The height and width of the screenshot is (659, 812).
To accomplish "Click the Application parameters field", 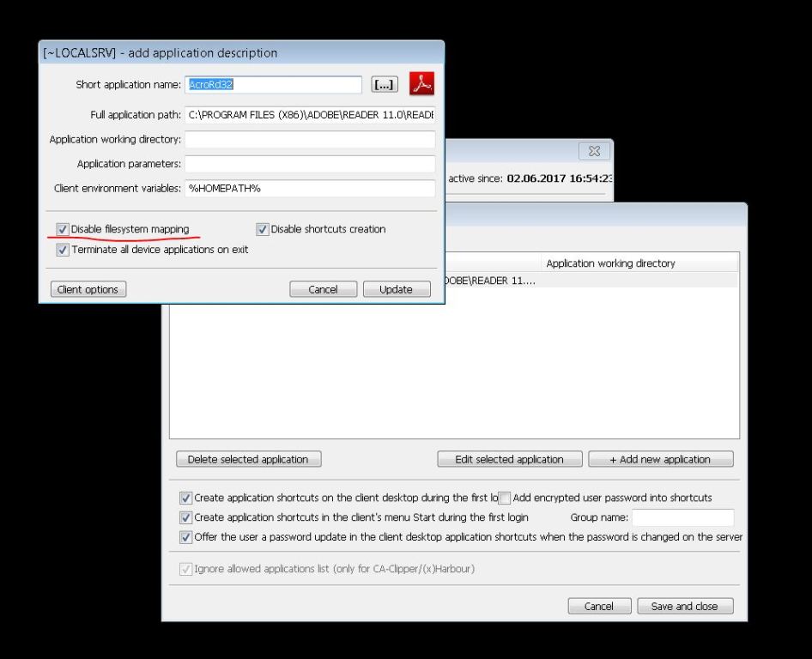I will click(x=310, y=164).
